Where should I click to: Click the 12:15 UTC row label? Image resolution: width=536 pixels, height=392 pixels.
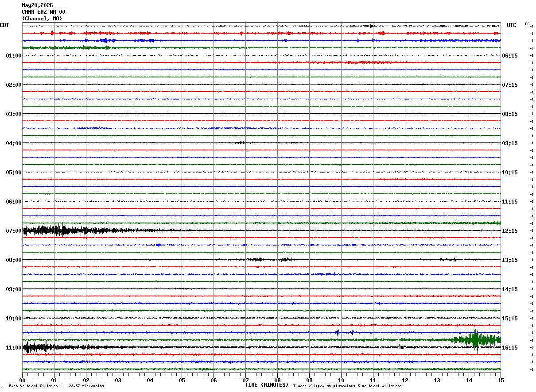[510, 231]
